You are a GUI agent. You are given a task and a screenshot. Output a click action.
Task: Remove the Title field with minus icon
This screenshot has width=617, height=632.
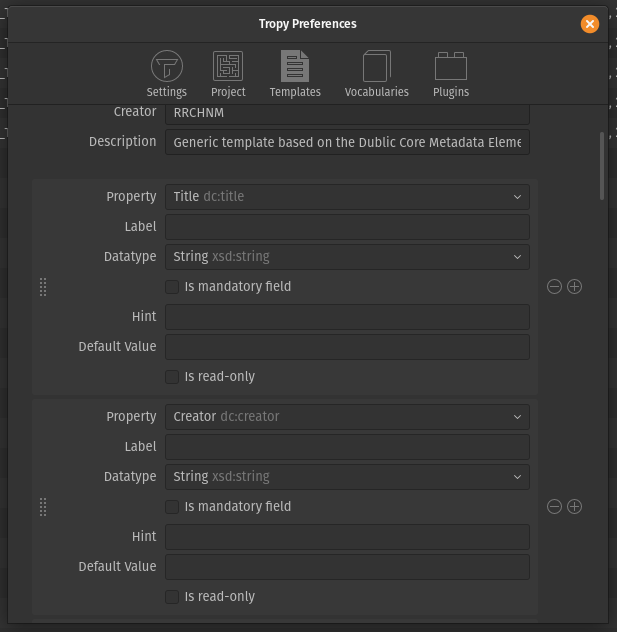coord(554,287)
